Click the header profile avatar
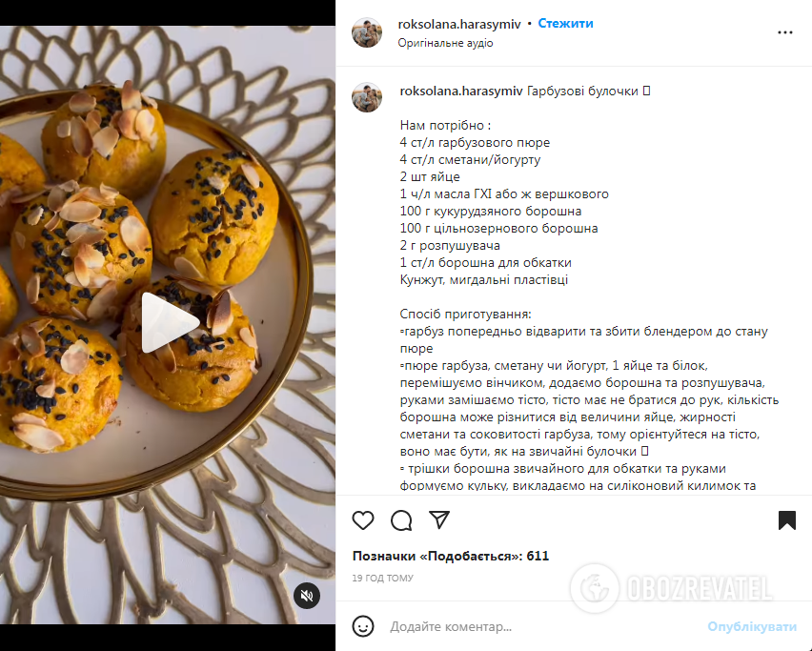812x651 pixels. coord(367,32)
